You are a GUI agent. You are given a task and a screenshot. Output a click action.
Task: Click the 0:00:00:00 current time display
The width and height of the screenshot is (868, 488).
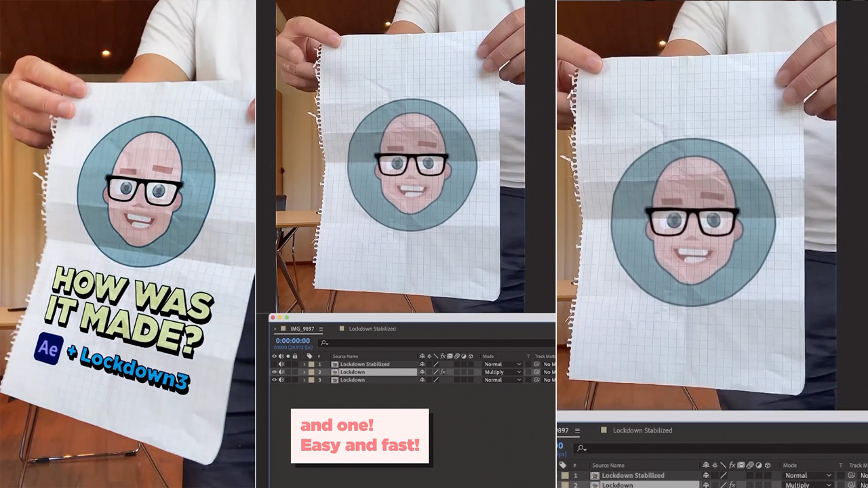[x=293, y=340]
